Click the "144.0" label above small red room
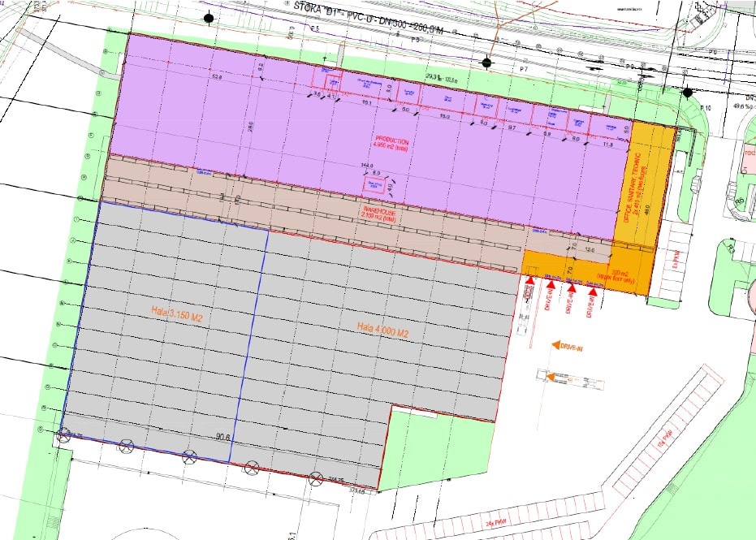 click(x=367, y=166)
